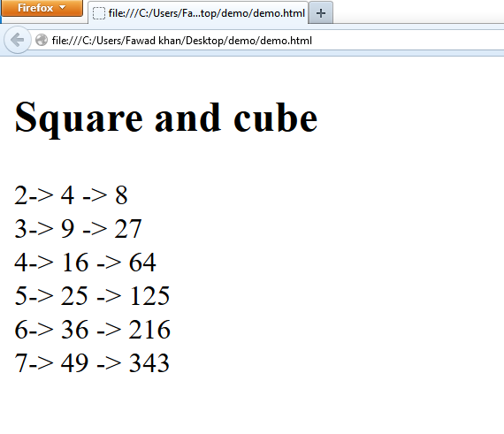Click the Firefox button dropdown arrow
The width and height of the screenshot is (504, 434).
[x=63, y=7]
